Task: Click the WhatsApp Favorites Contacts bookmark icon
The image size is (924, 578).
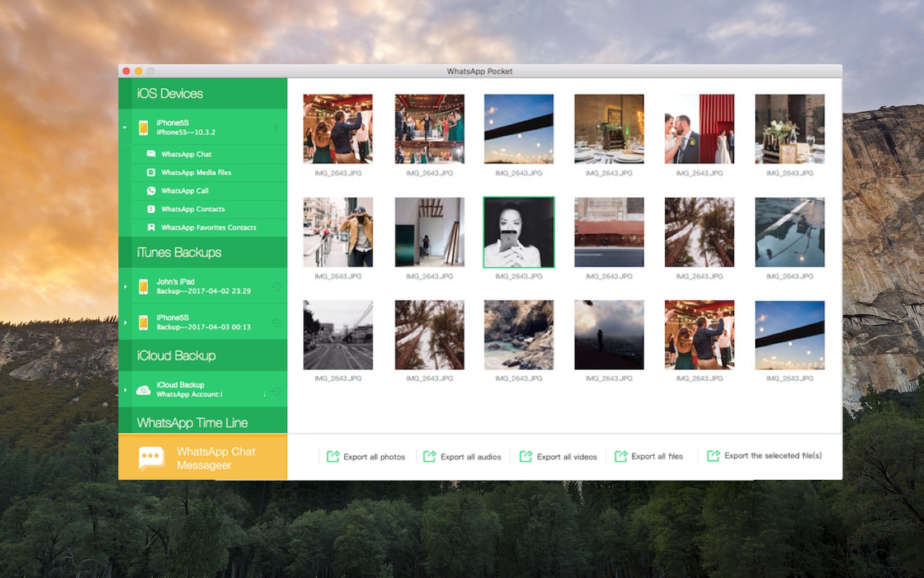Action: click(151, 227)
